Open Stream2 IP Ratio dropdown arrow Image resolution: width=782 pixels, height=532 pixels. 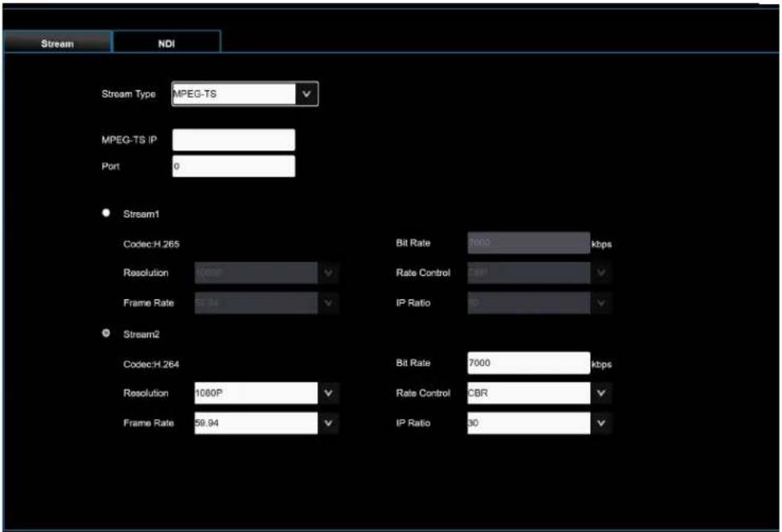pyautogui.click(x=601, y=423)
